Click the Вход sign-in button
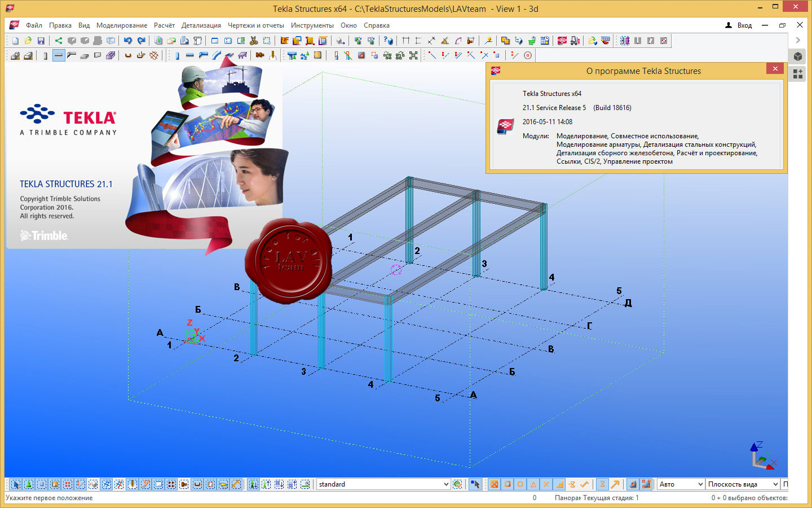812x508 pixels. pyautogui.click(x=739, y=25)
